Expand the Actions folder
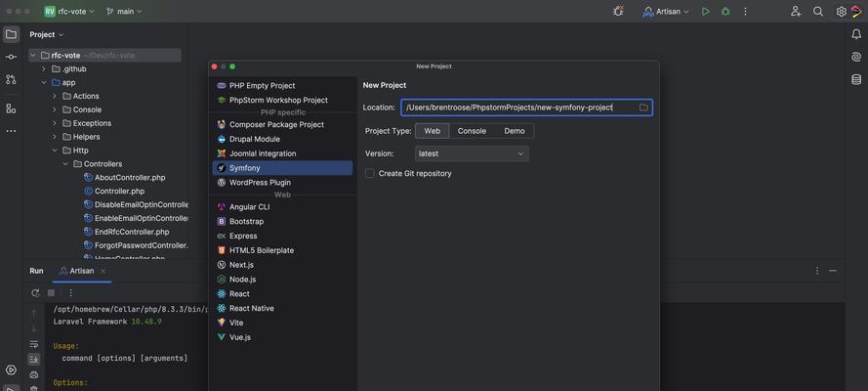Image resolution: width=868 pixels, height=391 pixels. [x=55, y=97]
